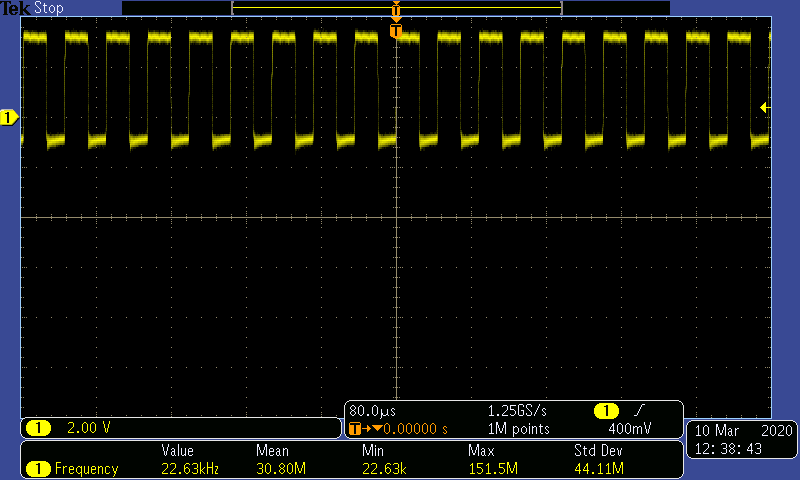This screenshot has height=480, width=800.
Task: Click the trigger source channel 1 badge
Action: click(607, 411)
